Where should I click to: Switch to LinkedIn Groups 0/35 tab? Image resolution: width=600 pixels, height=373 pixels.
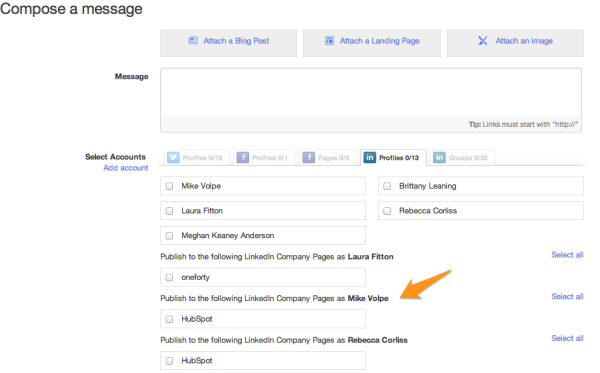(x=463, y=158)
